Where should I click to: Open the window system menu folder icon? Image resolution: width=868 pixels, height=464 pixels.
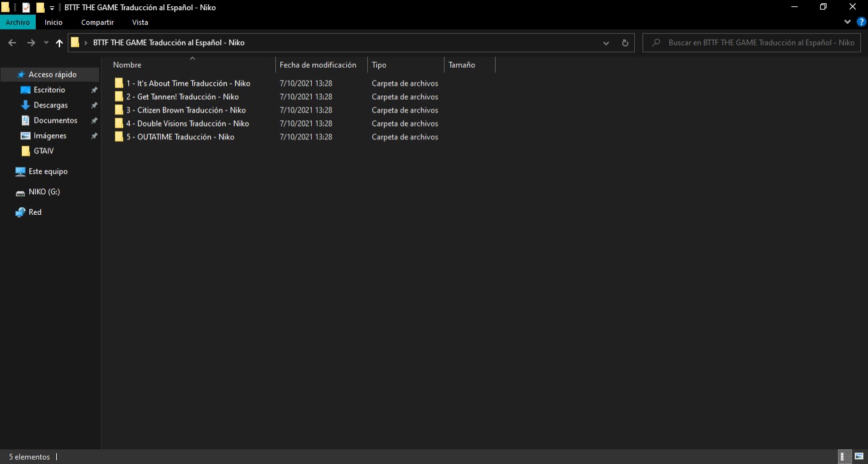click(x=5, y=8)
